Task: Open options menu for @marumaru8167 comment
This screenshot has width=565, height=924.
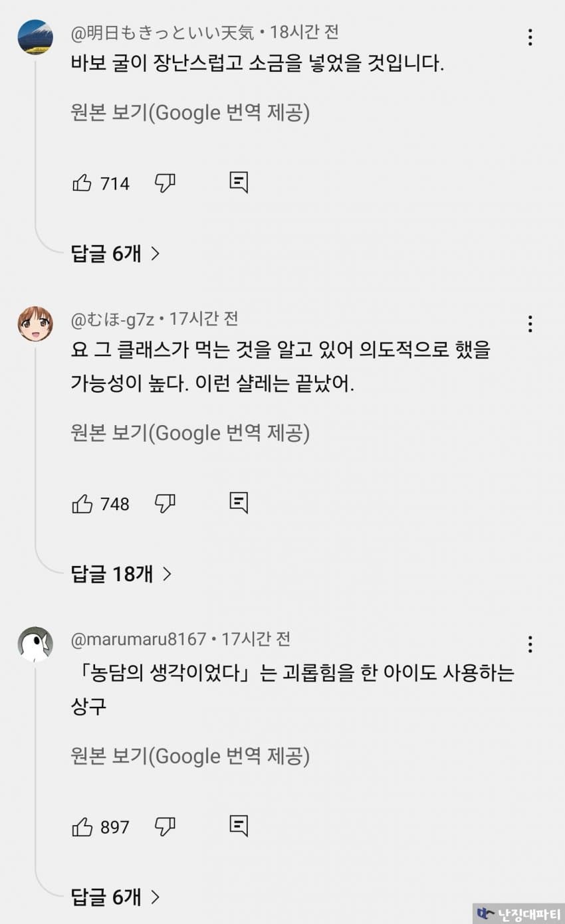Action: click(x=530, y=644)
